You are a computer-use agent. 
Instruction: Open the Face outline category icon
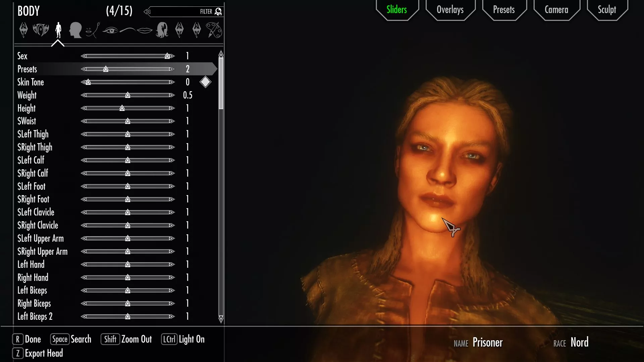pos(93,30)
